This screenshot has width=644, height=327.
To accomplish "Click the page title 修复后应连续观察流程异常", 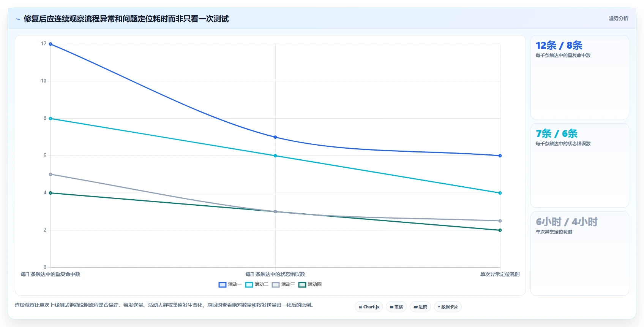I will [x=126, y=19].
